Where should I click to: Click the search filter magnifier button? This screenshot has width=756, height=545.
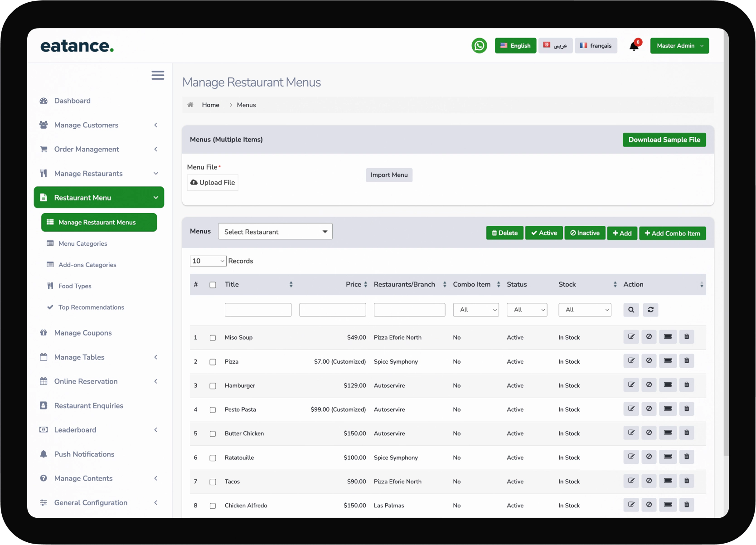click(631, 310)
